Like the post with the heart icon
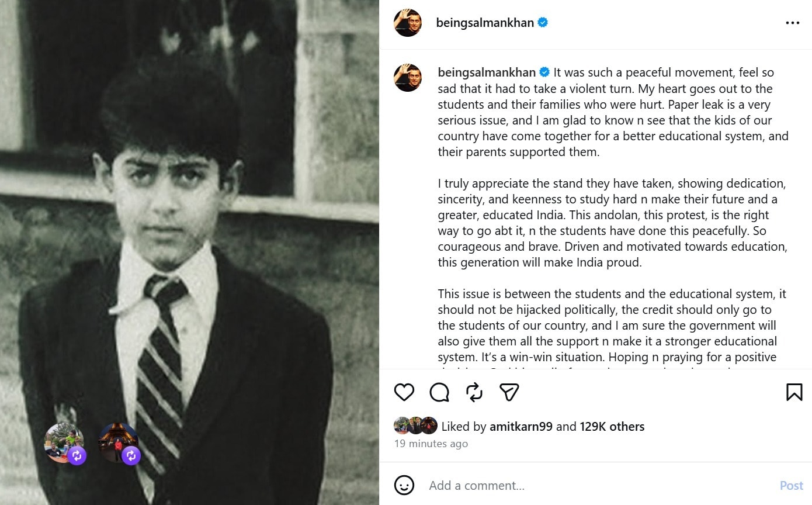812x505 pixels. (404, 392)
